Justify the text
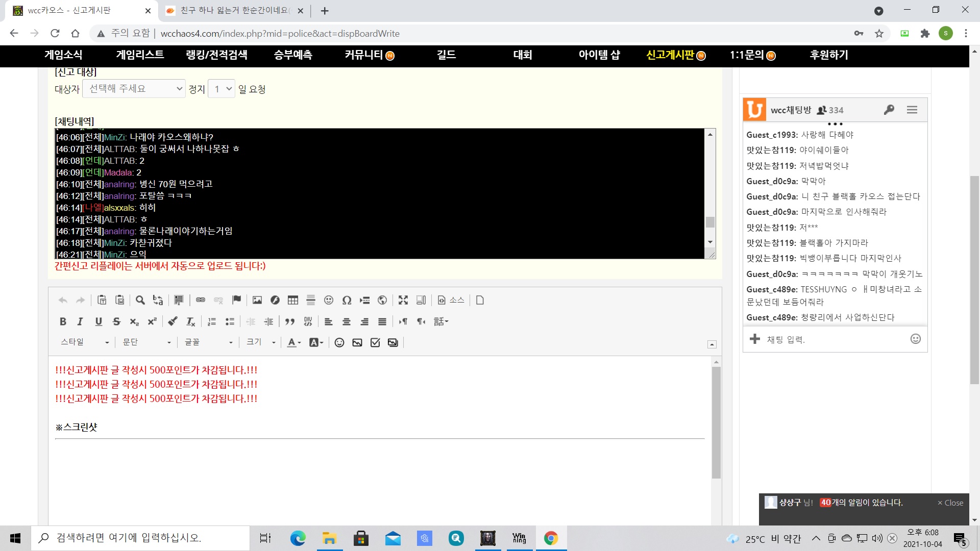980x551 pixels. click(x=382, y=321)
